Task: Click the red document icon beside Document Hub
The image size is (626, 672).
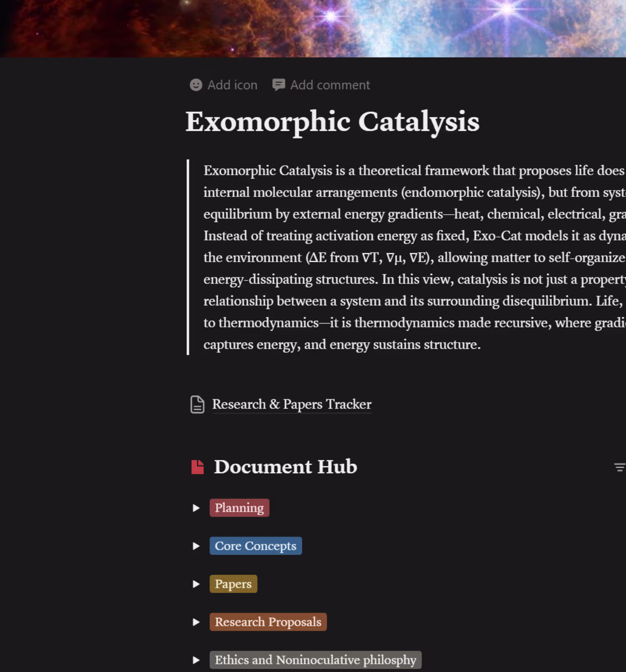Action: pos(197,467)
